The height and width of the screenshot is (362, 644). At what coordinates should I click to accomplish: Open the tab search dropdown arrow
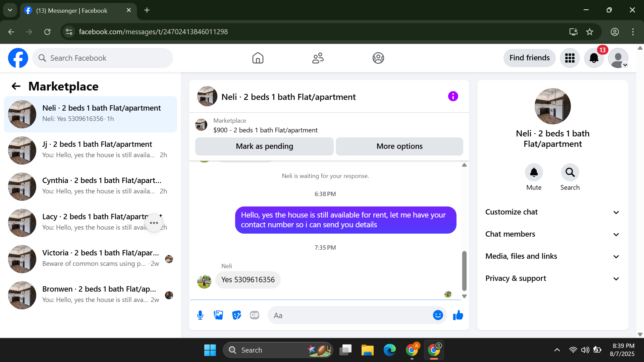pyautogui.click(x=10, y=10)
